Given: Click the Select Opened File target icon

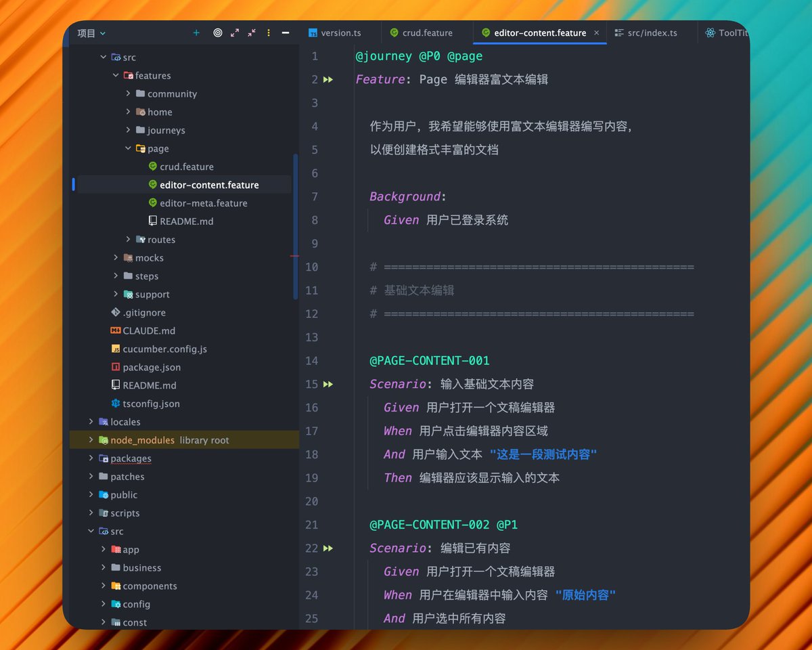Looking at the screenshot, I should tap(217, 32).
